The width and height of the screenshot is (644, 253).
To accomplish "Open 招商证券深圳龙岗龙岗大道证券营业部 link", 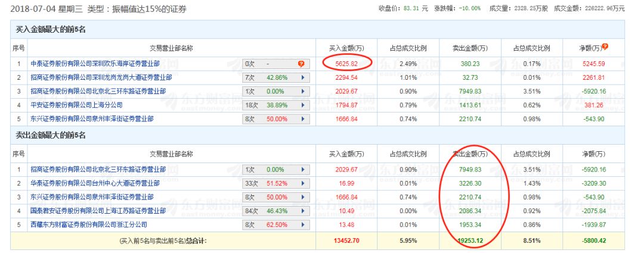I will [101, 77].
